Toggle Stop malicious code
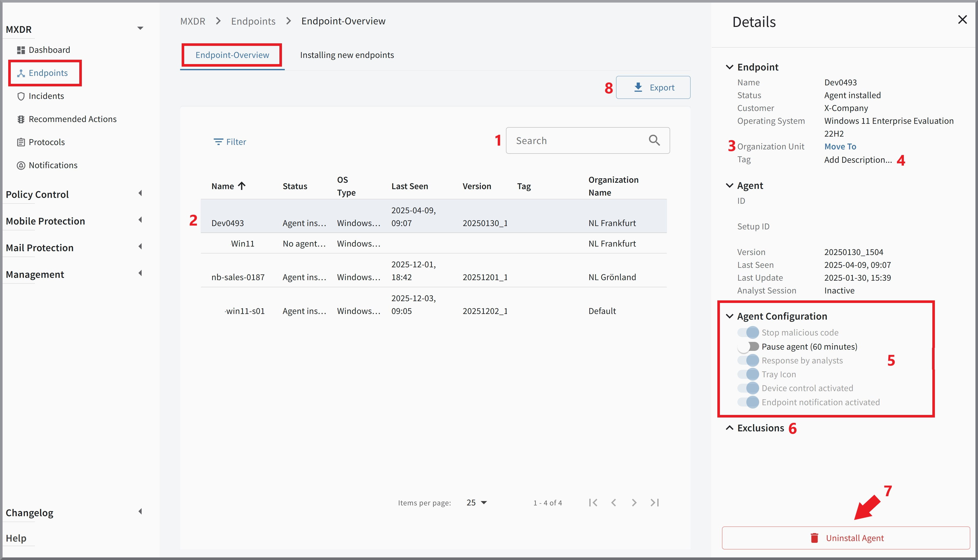The image size is (978, 560). pyautogui.click(x=748, y=332)
